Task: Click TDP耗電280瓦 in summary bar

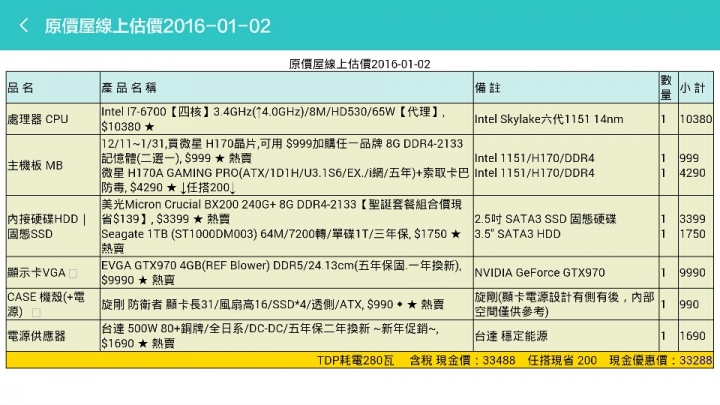Action: [x=355, y=360]
